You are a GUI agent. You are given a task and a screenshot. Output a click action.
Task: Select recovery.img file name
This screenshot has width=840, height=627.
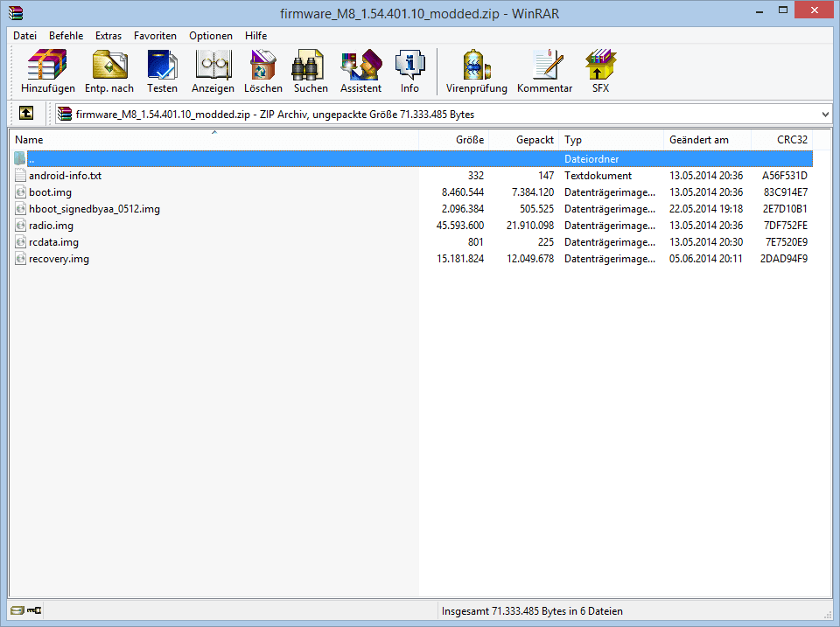[59, 259]
